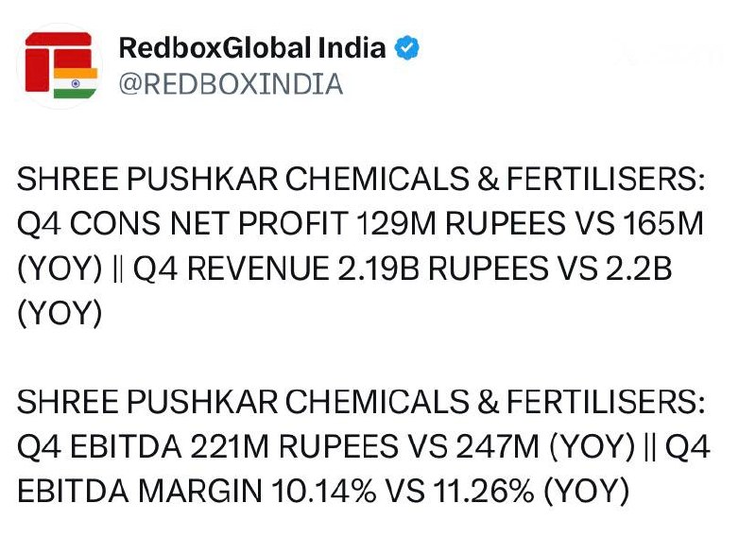Click the second SHREE PUSHKAR CHEMICALS heading line
The width and height of the screenshot is (756, 538).
(x=361, y=402)
